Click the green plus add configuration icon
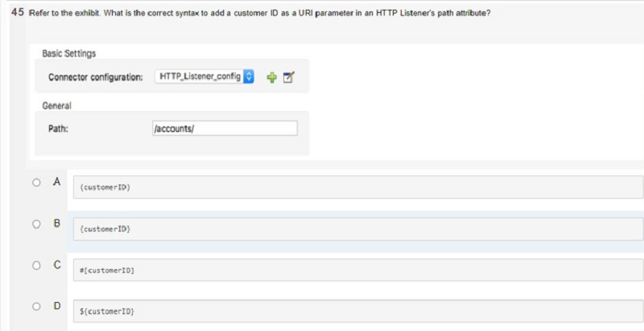The height and width of the screenshot is (331, 644). [271, 77]
